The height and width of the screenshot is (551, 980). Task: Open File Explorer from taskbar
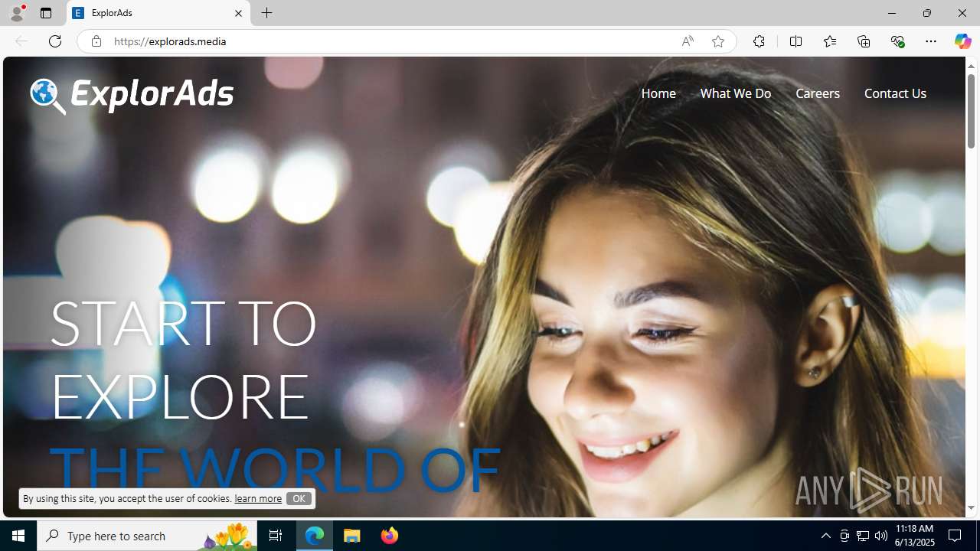pyautogui.click(x=352, y=536)
